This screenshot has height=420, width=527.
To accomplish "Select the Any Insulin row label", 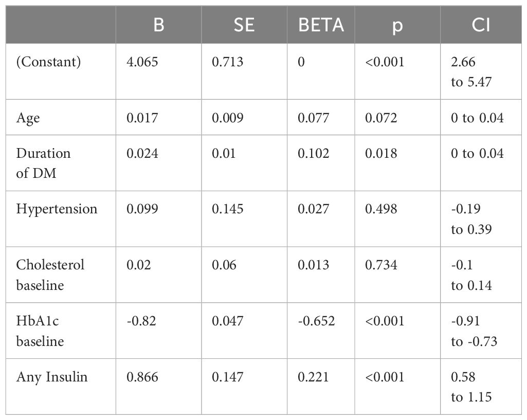I will click(x=52, y=377).
